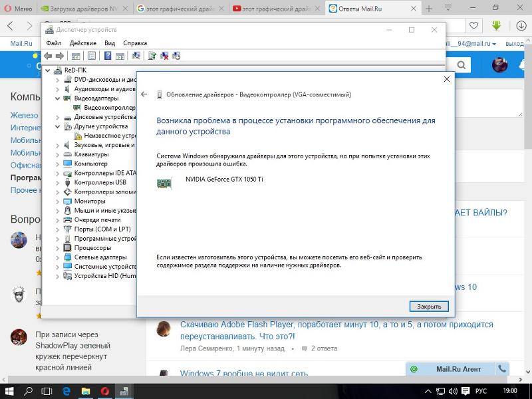Click the Opera icon on the taskbar
Screen dimensions: 532x399
(x=105, y=392)
